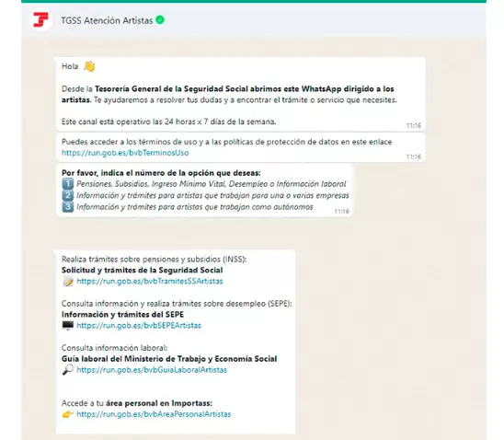Click the number 3 keycap emoji
The image size is (504, 440).
67,207
